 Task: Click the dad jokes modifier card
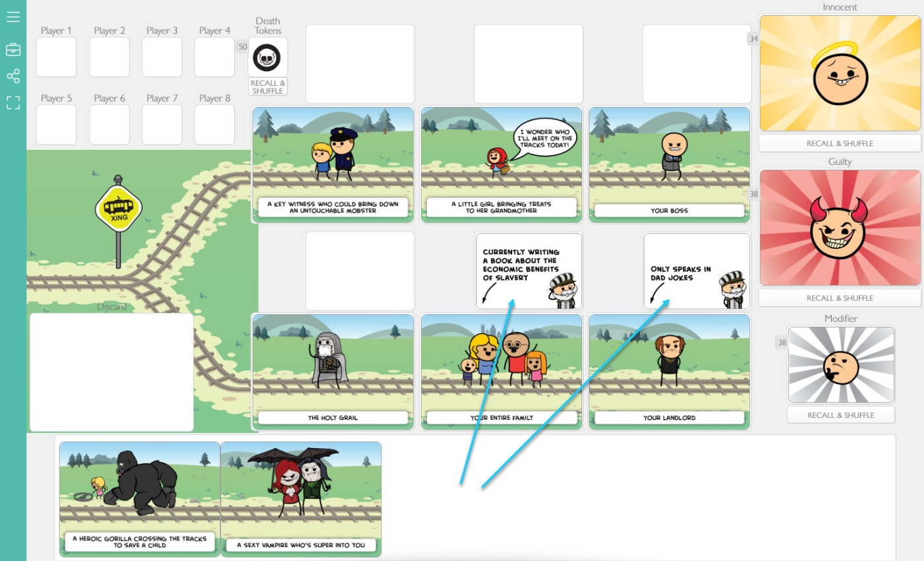pyautogui.click(x=697, y=271)
